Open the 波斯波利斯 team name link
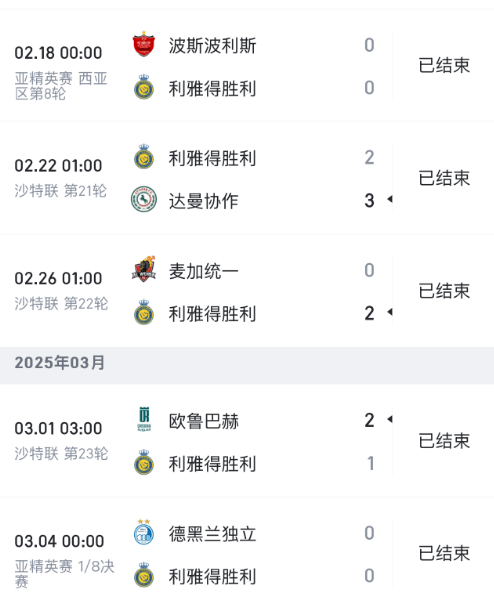The width and height of the screenshot is (494, 597). tap(213, 46)
